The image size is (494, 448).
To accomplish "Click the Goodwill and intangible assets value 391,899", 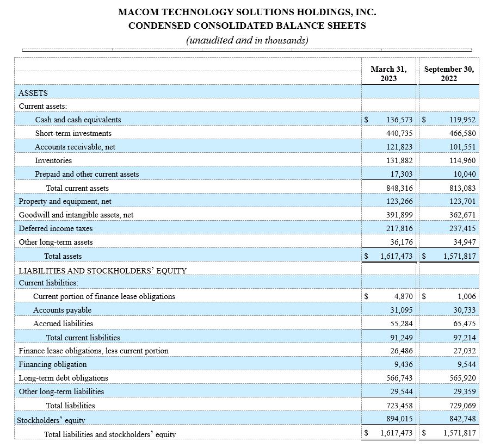I will click(399, 215).
